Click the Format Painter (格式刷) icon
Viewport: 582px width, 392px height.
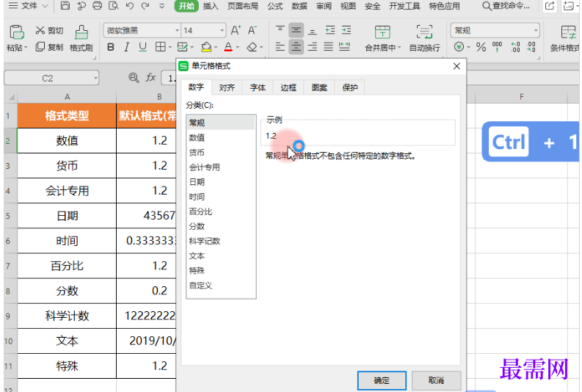(x=81, y=32)
